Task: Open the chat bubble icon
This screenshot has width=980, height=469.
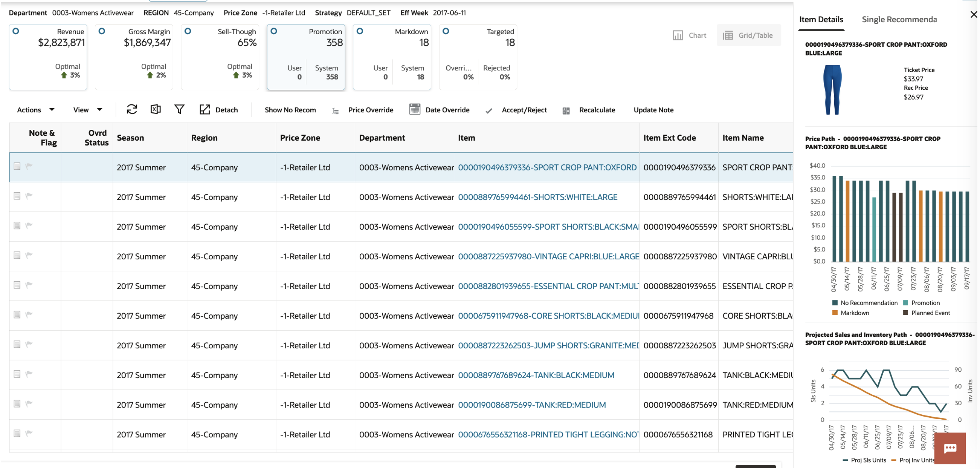Action: coord(949,448)
